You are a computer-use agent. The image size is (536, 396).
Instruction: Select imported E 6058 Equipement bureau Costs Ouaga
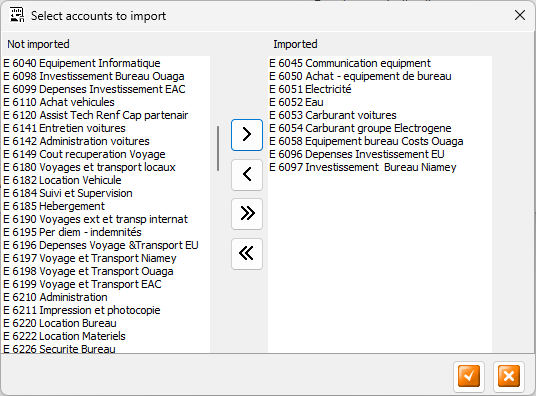(x=380, y=141)
